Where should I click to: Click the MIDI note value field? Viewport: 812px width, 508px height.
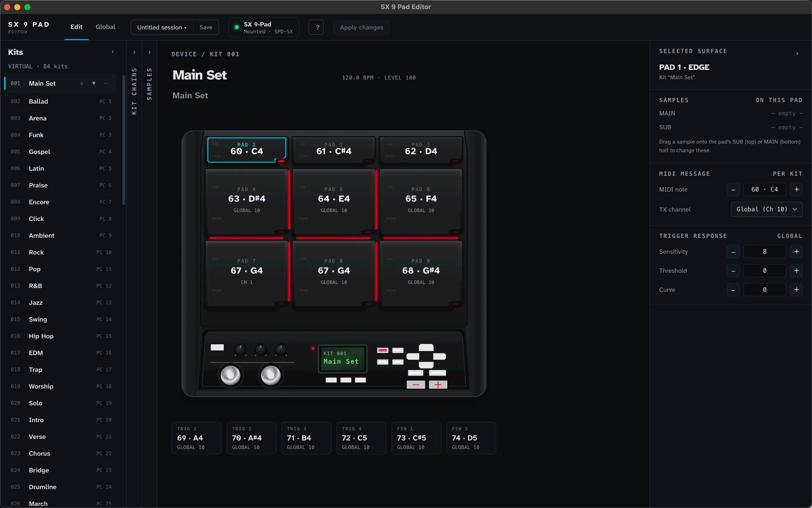click(764, 190)
